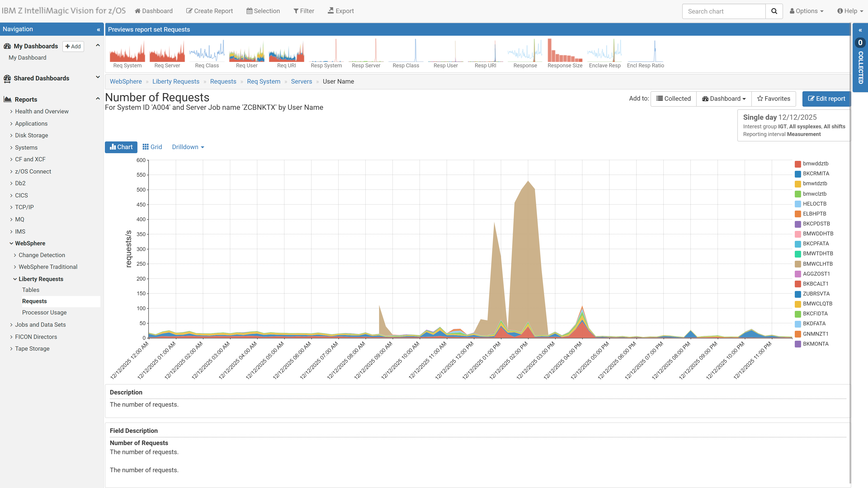
Task: Toggle the GNMNZT1 legend swatch
Action: 797,334
